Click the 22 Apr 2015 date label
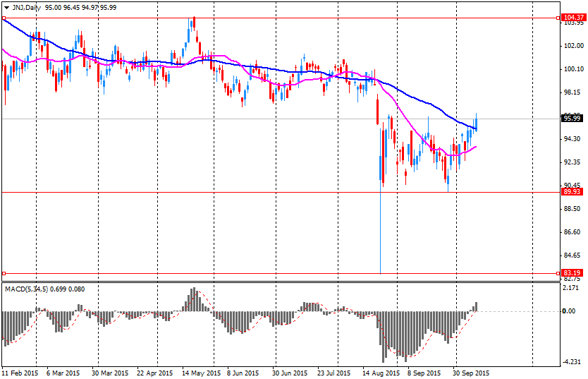Screen dimensions: 588x379 coord(155,373)
